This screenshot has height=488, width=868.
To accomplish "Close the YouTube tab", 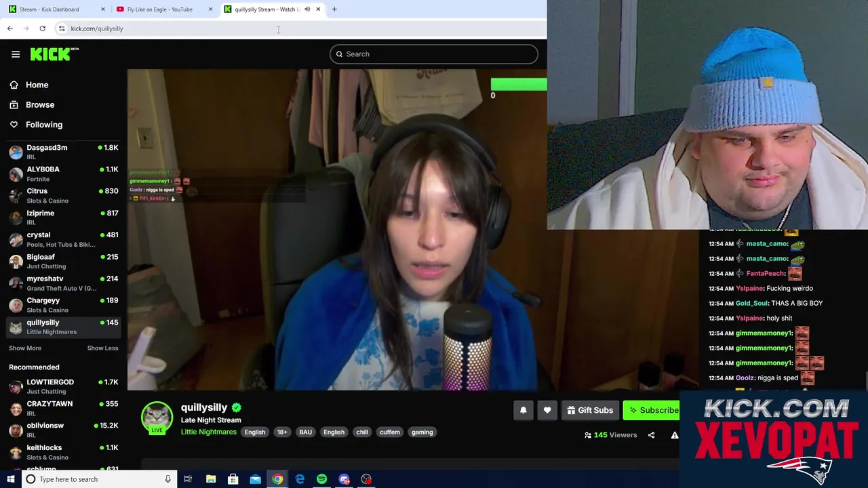I will coord(210,9).
